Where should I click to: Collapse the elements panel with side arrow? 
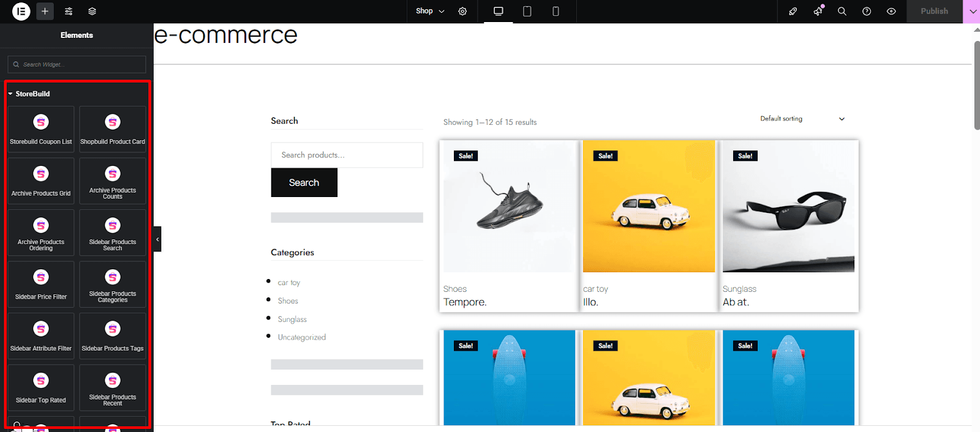157,239
